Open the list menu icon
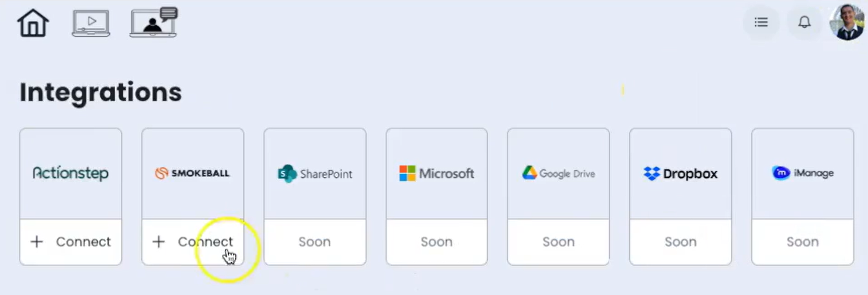The height and width of the screenshot is (295, 868). pos(761,22)
